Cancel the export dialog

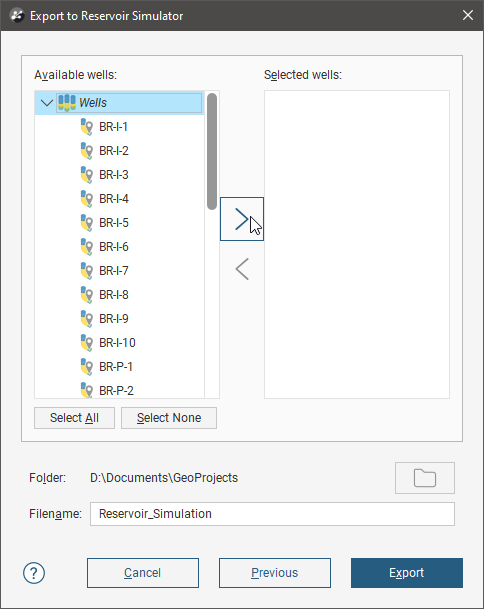(x=143, y=573)
